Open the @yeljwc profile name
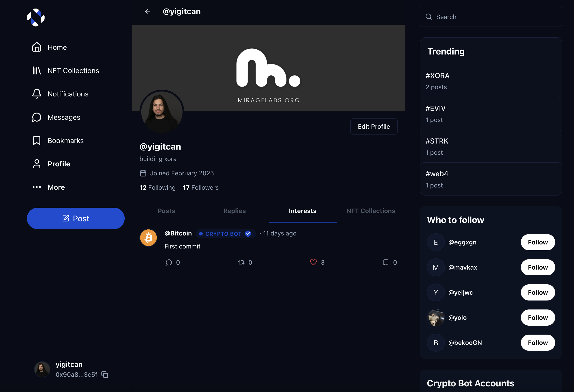Viewport: 574px width, 392px height. click(461, 292)
